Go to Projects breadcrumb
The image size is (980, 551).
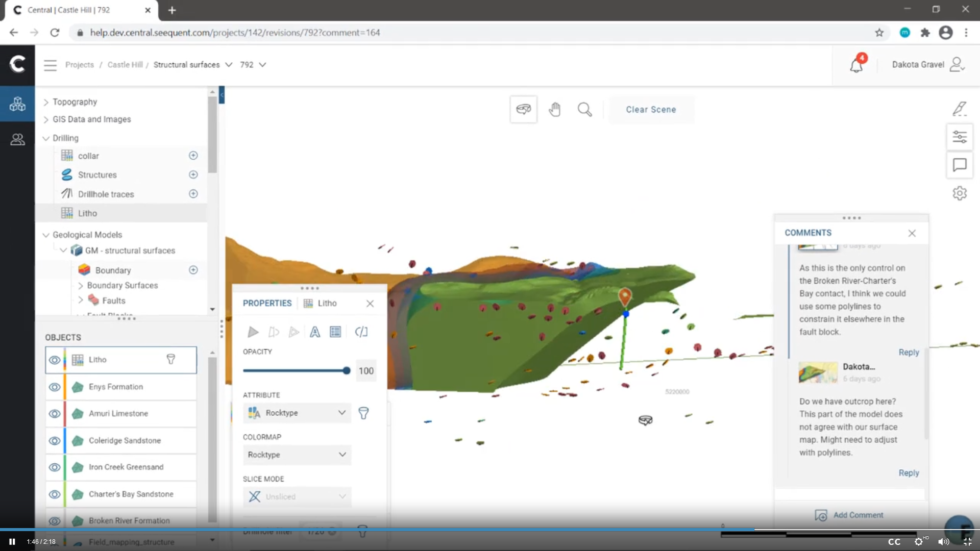tap(80, 65)
